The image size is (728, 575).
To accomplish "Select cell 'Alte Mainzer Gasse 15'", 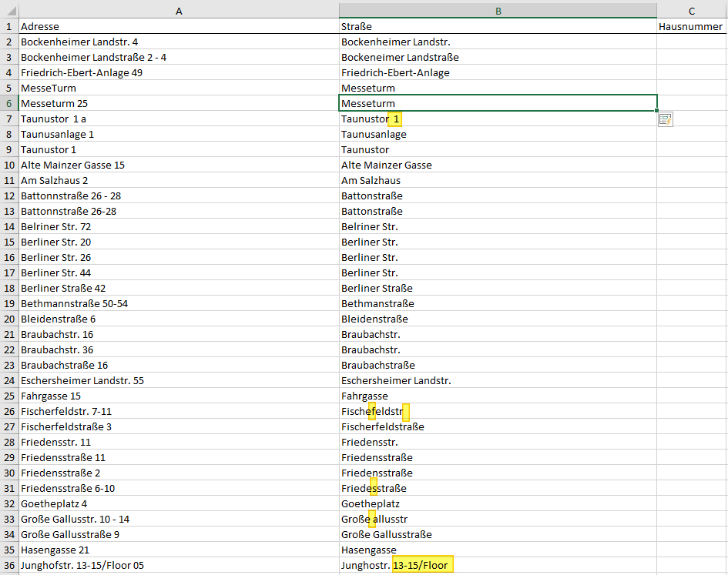I will [x=179, y=165].
